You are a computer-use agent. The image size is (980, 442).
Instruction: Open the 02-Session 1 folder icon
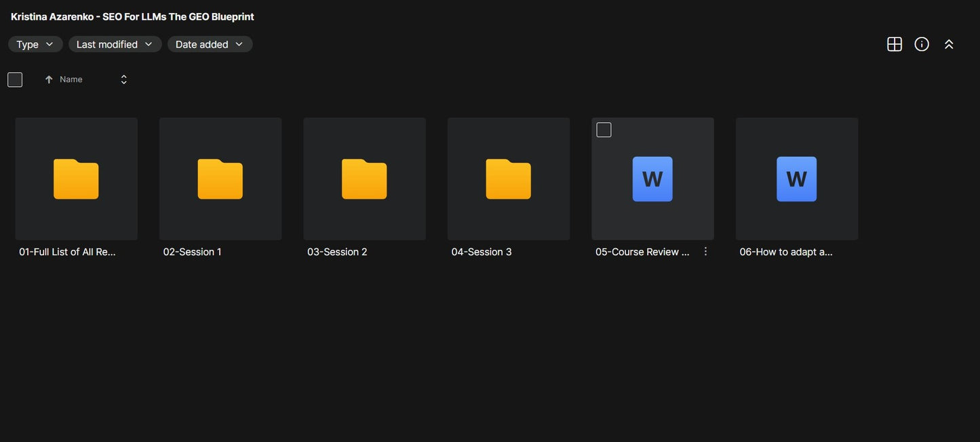click(220, 179)
